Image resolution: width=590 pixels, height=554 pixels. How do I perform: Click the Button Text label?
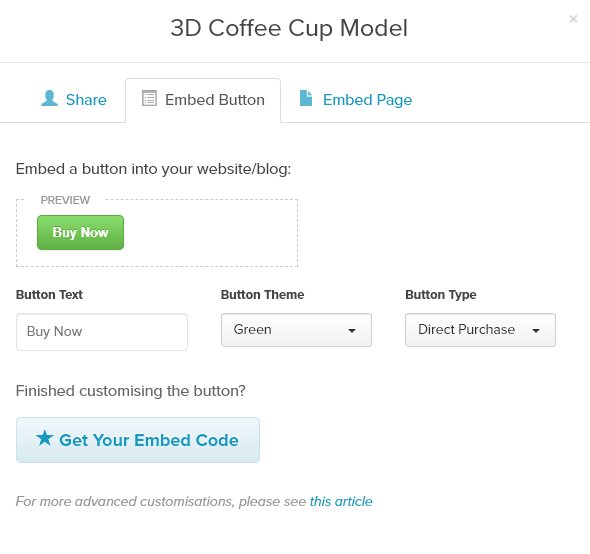pos(49,295)
